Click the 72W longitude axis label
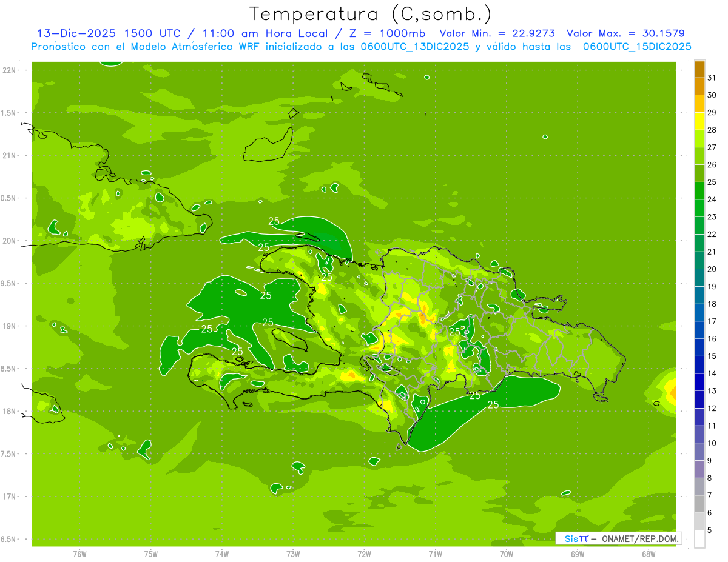Image resolution: width=728 pixels, height=562 pixels. pos(364,554)
